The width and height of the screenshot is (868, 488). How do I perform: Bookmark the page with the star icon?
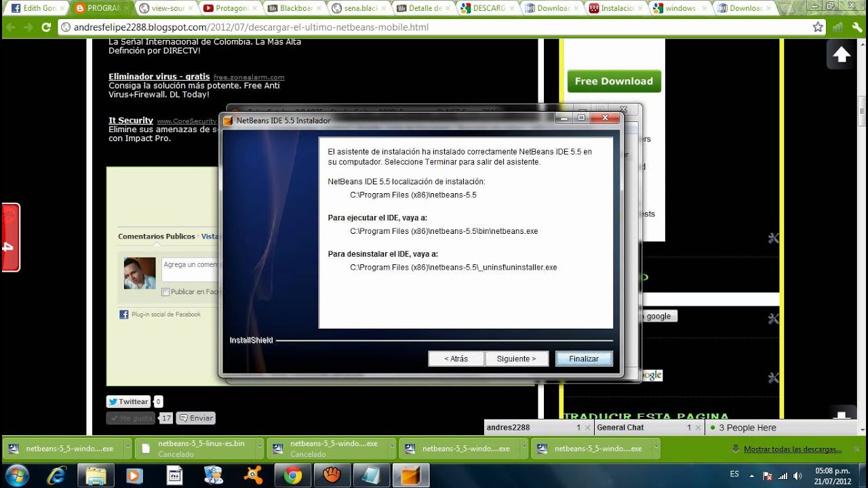(x=818, y=27)
